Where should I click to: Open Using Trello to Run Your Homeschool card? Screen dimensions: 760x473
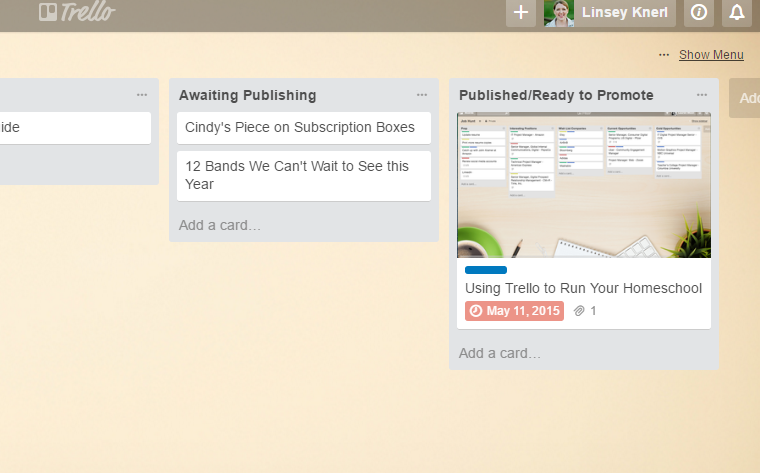pyautogui.click(x=584, y=288)
